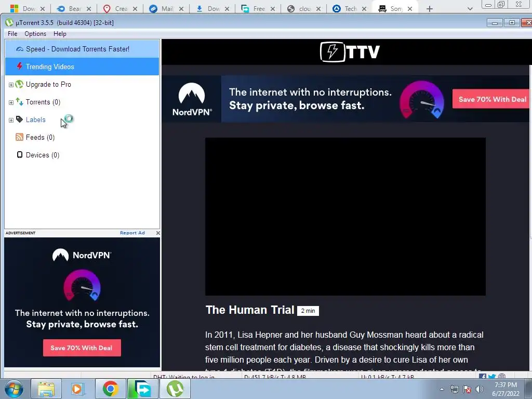Open File Explorer from taskbar

click(x=46, y=389)
